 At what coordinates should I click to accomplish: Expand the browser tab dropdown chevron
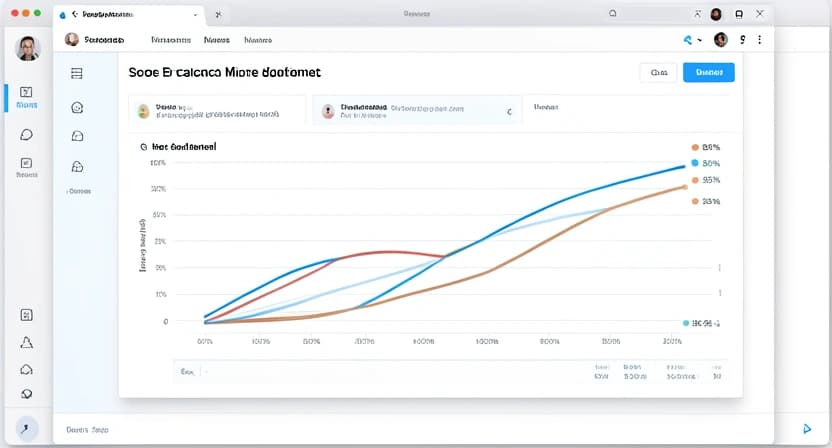click(x=193, y=16)
